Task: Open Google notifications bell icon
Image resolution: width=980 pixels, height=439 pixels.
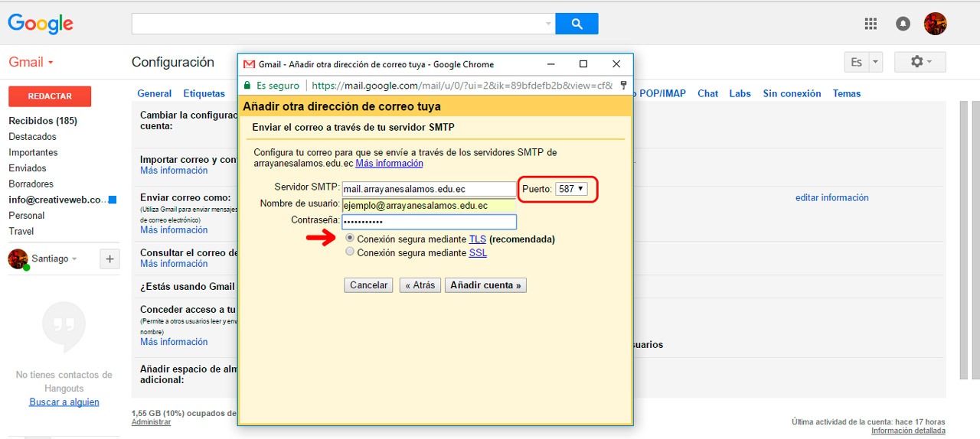Action: coord(903,24)
